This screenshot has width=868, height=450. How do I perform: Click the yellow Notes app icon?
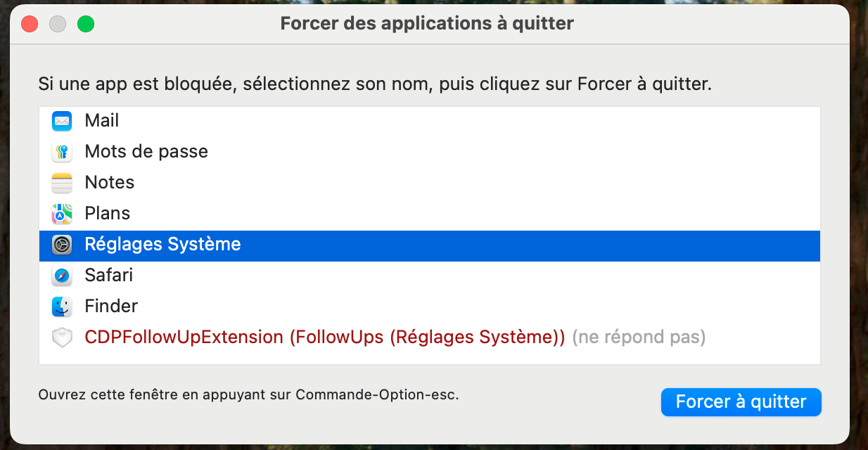[x=62, y=183]
